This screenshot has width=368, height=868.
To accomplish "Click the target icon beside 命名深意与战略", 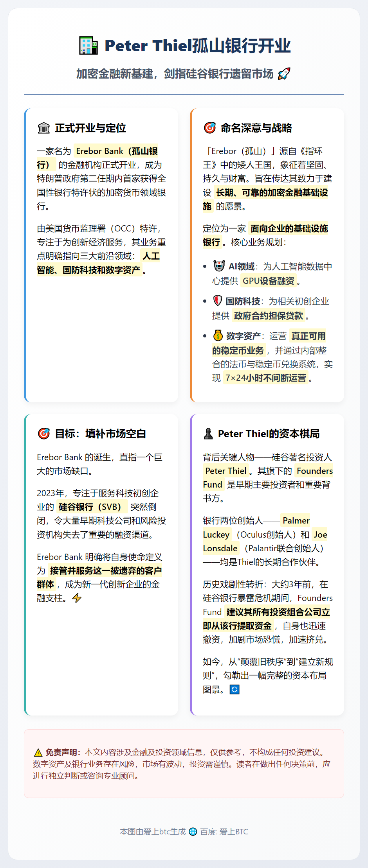I will click(x=210, y=128).
